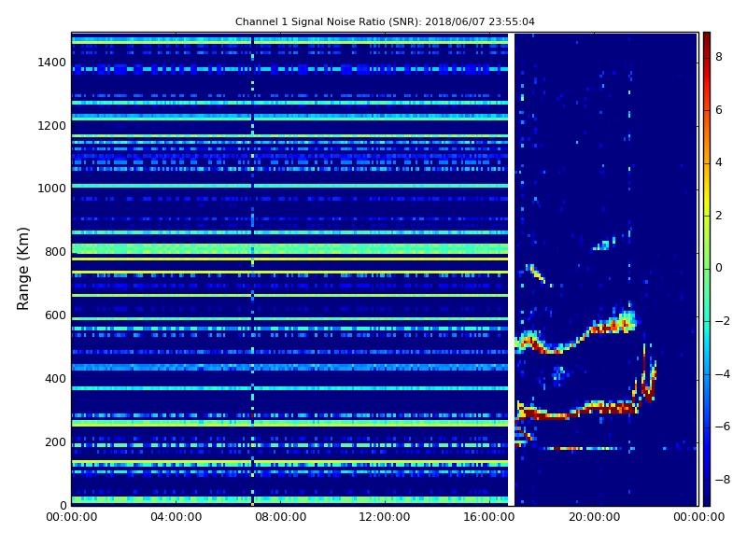Image resolution: width=747 pixels, height=560 pixels.
Task: Click the 08:00:00 time axis label
Action: coord(281,517)
